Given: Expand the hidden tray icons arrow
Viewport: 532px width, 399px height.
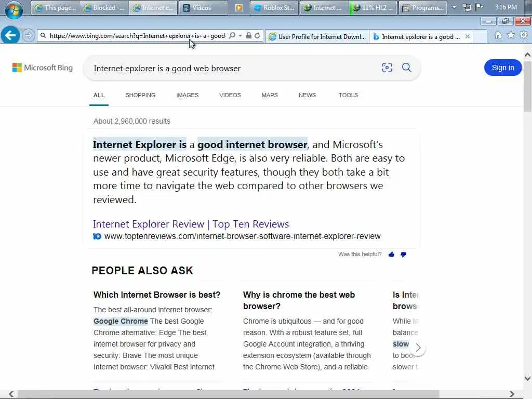Looking at the screenshot, I should (x=454, y=7).
